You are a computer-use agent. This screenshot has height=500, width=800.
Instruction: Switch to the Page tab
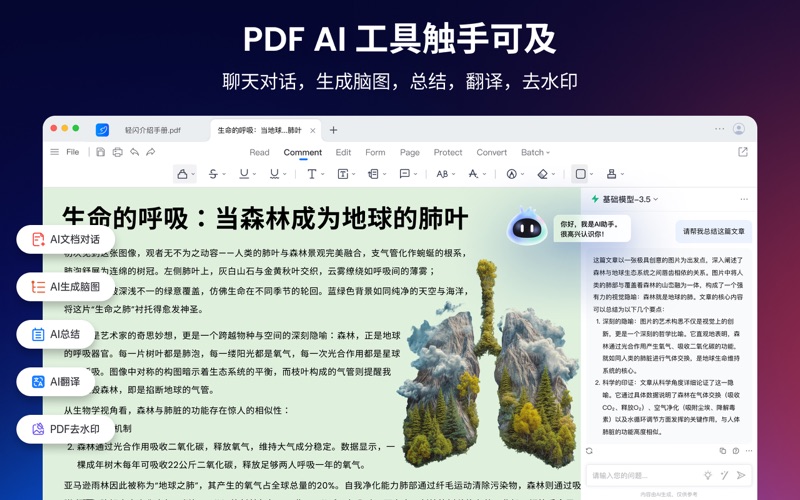click(410, 152)
